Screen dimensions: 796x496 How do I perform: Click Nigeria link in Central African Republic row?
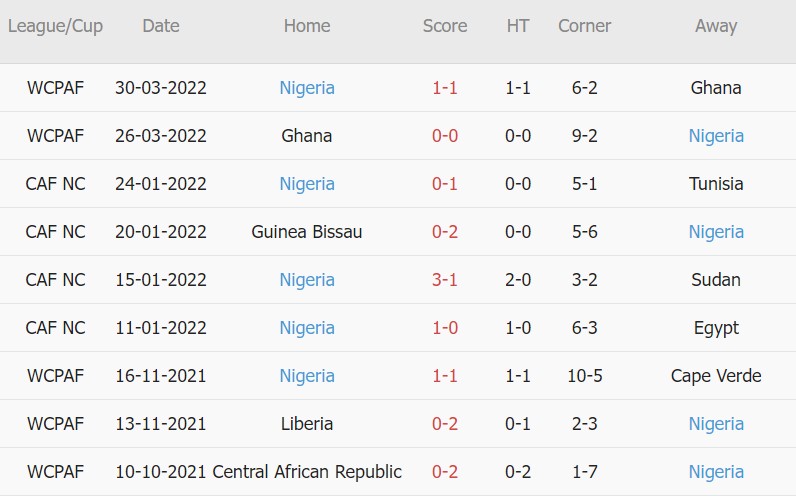pos(716,472)
